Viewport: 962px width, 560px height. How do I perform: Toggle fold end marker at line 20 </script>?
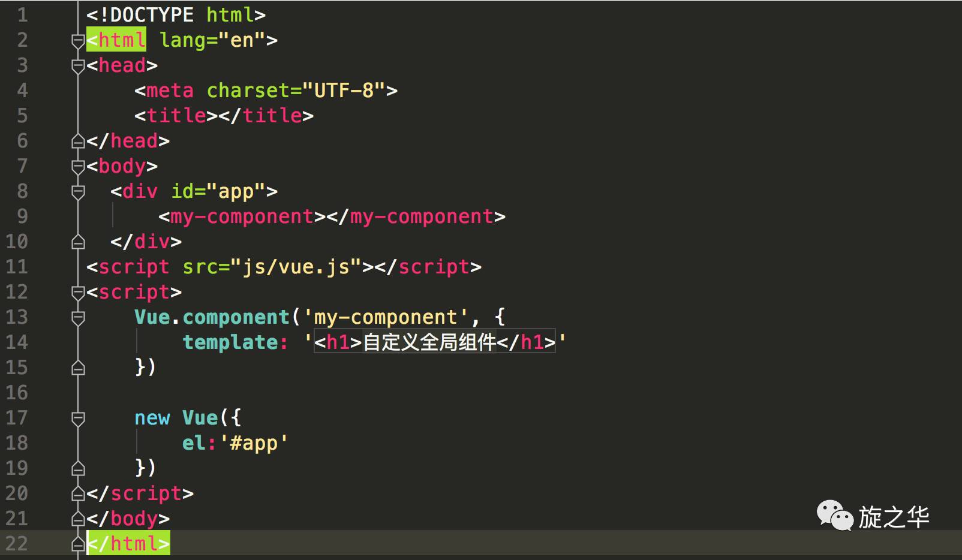click(78, 494)
